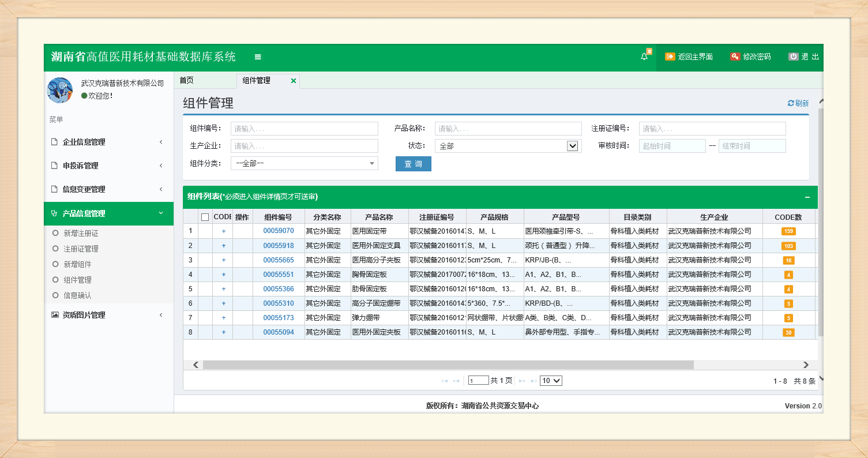Click the 退出 power icon

(794, 57)
